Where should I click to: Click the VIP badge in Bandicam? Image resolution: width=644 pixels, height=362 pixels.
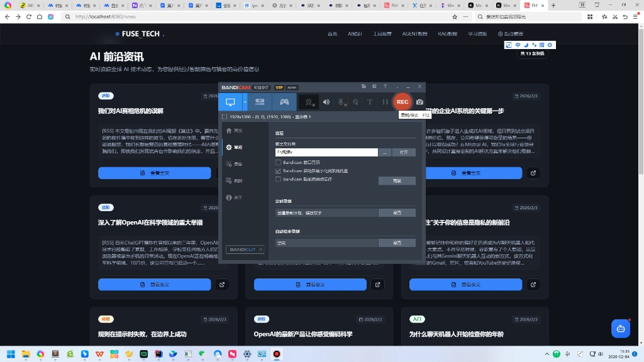pos(279,87)
